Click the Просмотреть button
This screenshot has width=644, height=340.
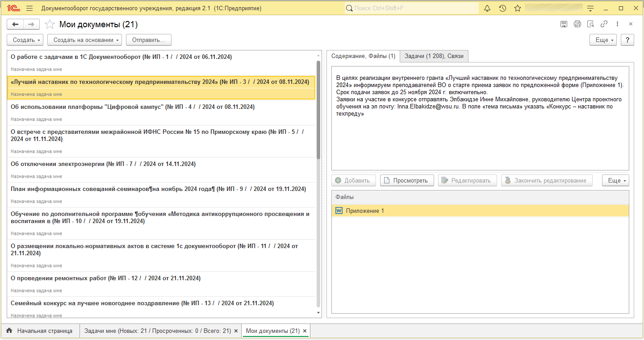click(x=406, y=180)
